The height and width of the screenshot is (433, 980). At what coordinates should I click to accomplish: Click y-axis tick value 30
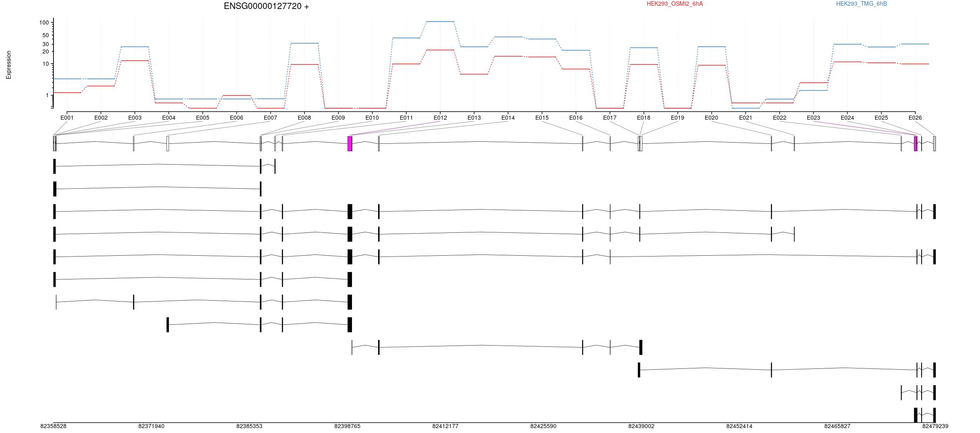[46, 44]
